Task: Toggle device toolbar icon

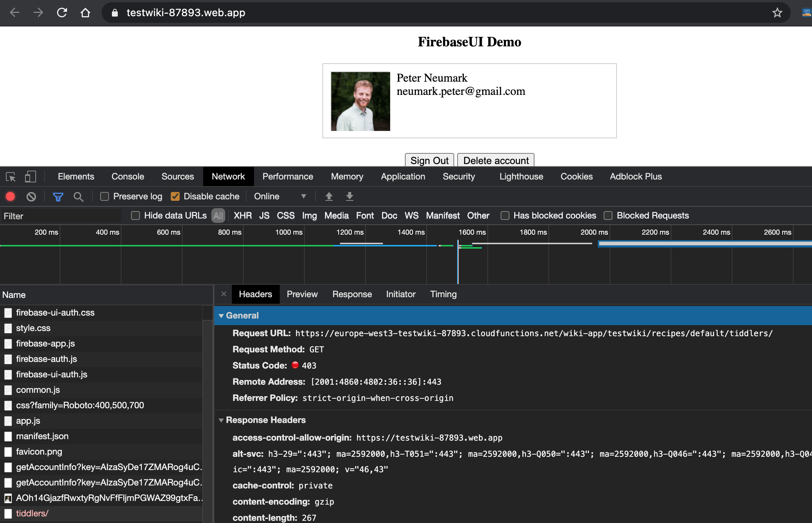Action: 30,177
